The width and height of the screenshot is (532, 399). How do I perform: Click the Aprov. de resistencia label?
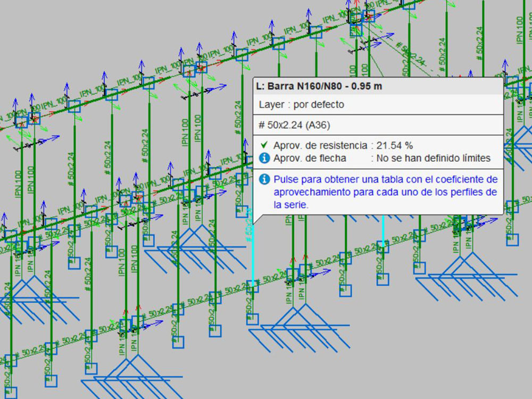tap(320, 145)
